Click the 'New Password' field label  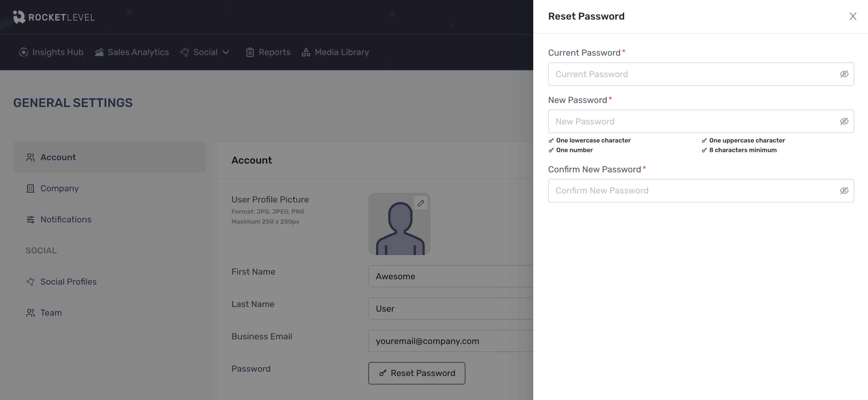tap(577, 100)
